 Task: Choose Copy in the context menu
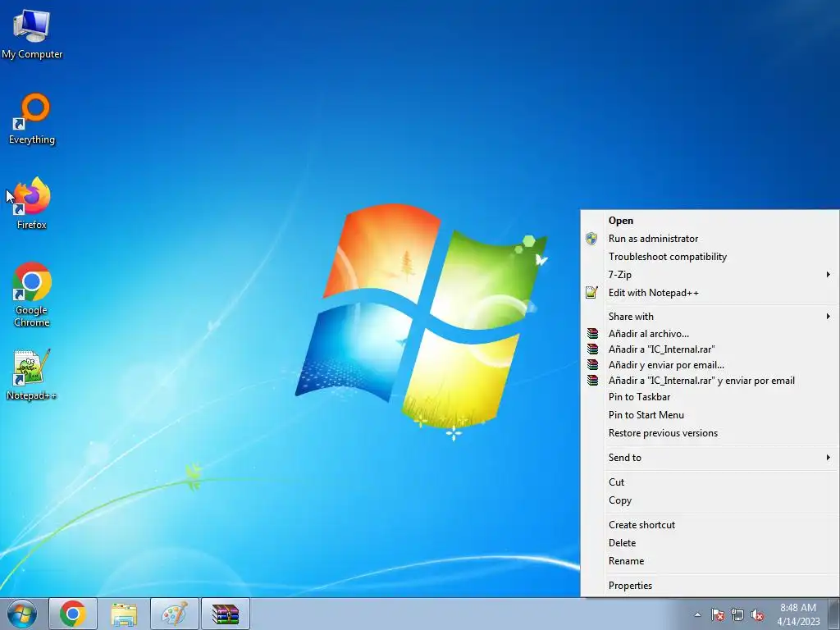[x=710, y=500]
